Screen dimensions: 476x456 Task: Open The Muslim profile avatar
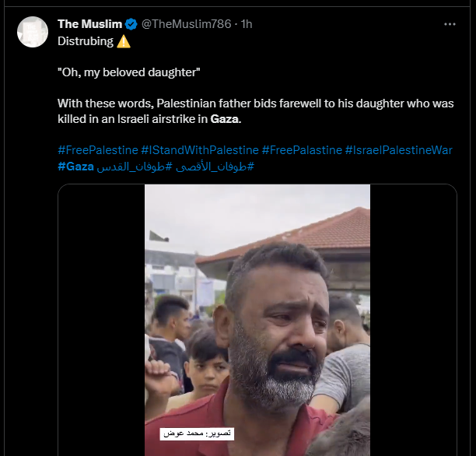pyautogui.click(x=33, y=32)
